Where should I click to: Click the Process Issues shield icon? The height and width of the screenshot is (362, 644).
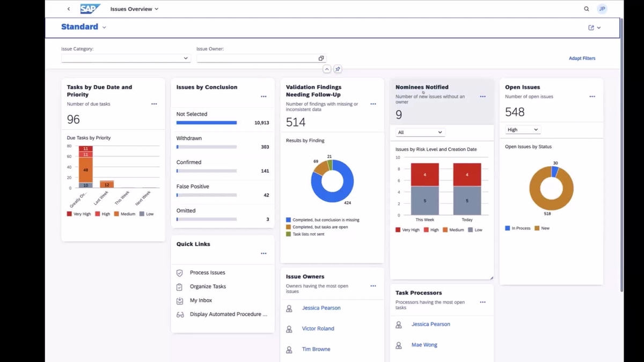(180, 273)
